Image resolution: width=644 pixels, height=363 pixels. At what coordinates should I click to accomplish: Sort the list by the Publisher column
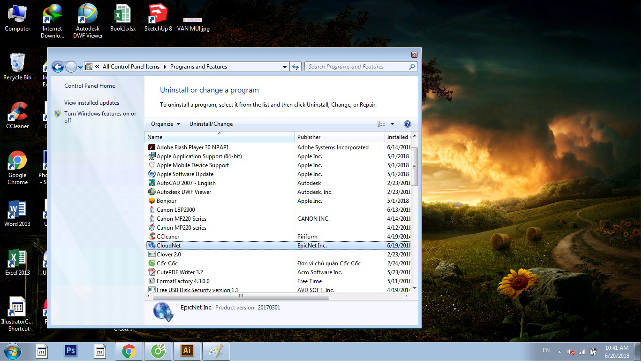(x=339, y=137)
